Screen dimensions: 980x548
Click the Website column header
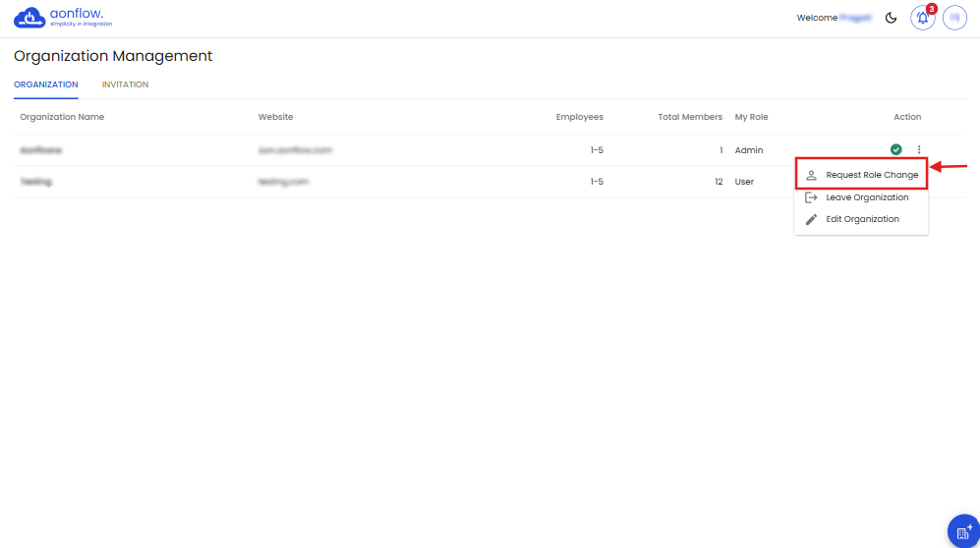(x=275, y=117)
